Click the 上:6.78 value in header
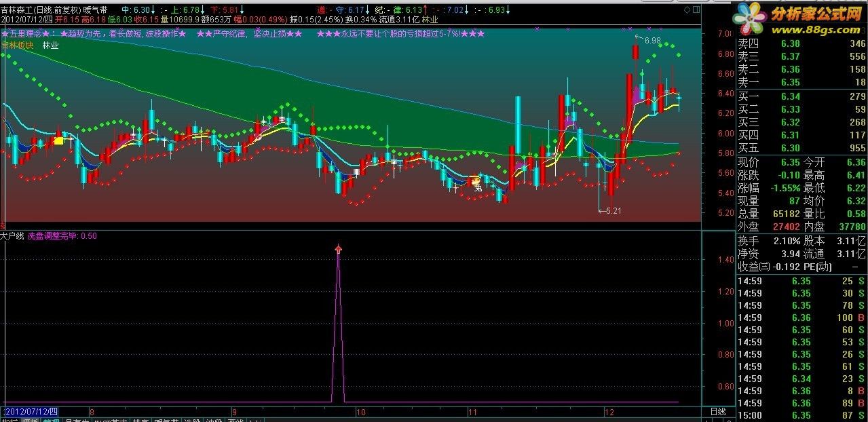This screenshot has height=422, width=868. [186, 10]
